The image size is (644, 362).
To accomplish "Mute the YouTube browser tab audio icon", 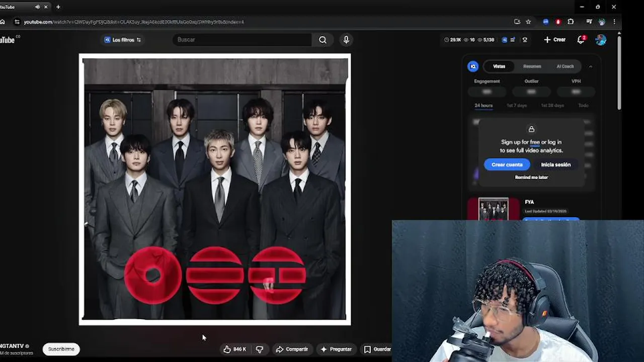I will coord(37,7).
